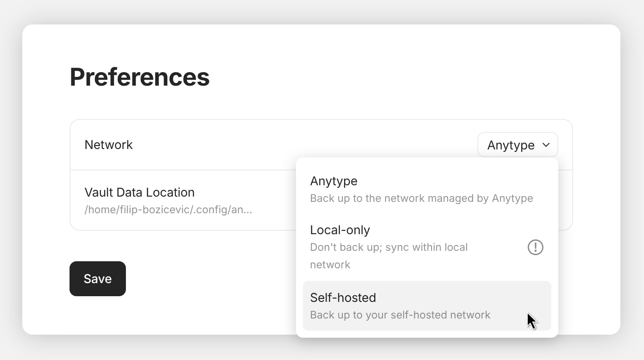Click the Network setting label
The image size is (644, 360).
[108, 145]
